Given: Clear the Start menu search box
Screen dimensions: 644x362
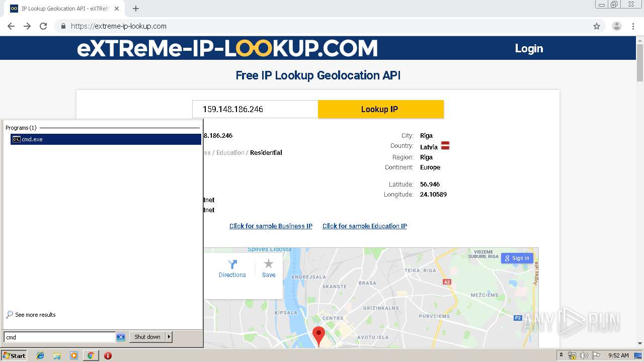Looking at the screenshot, I should click(x=121, y=337).
